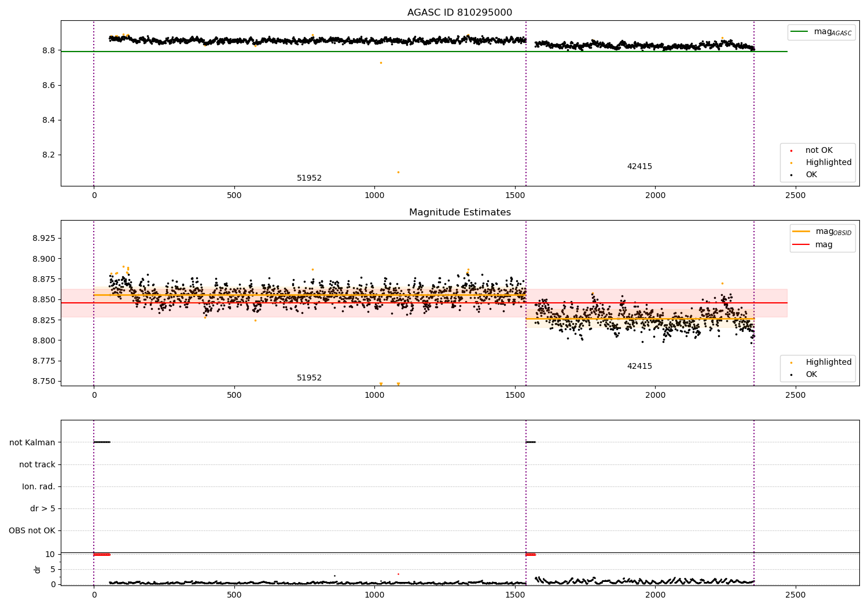
Task: Click the red dr point near x=1085 in bottom plot
Action: 398,574
